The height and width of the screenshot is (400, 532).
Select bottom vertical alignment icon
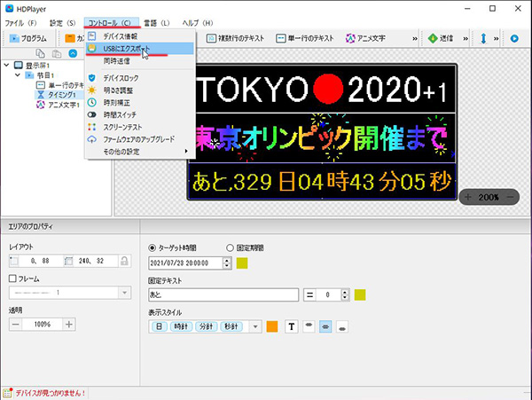tap(342, 326)
